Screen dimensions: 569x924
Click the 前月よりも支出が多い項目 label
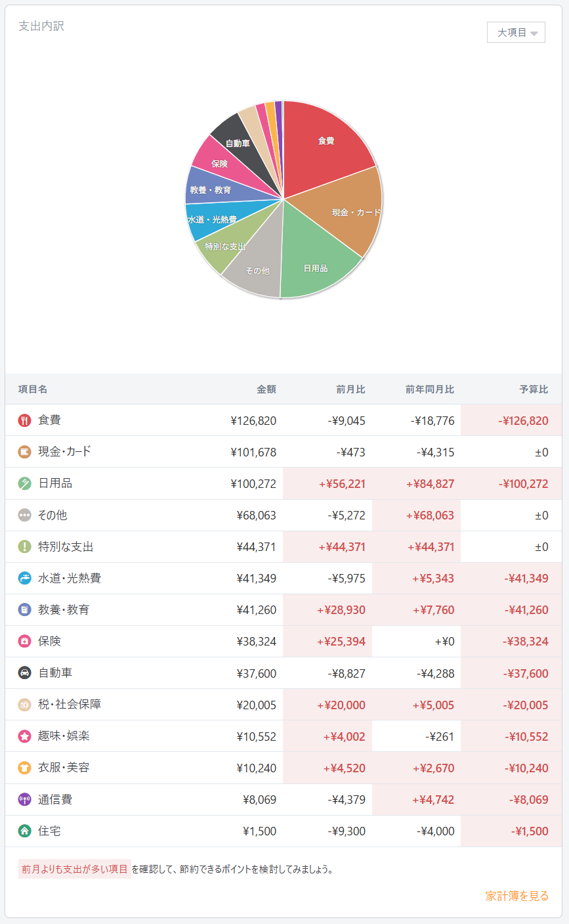coord(75,869)
